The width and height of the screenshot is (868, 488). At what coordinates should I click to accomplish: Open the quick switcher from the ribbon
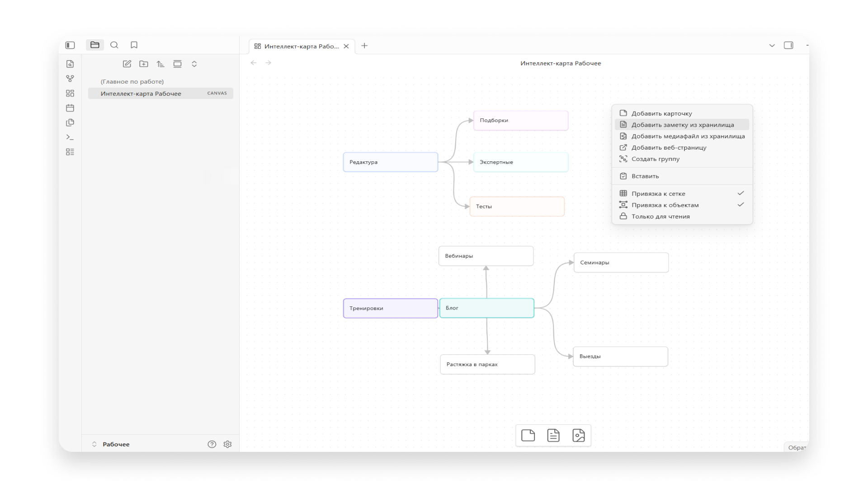tap(70, 64)
